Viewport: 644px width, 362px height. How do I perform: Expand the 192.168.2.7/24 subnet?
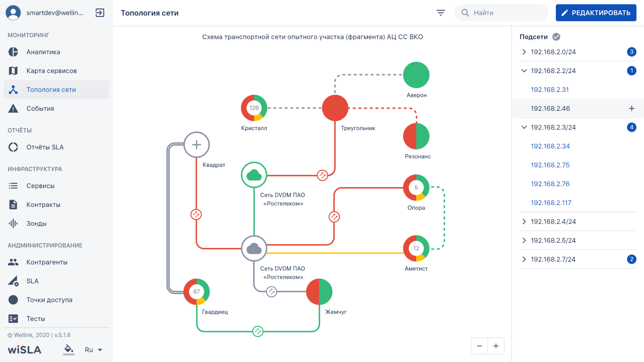click(524, 259)
